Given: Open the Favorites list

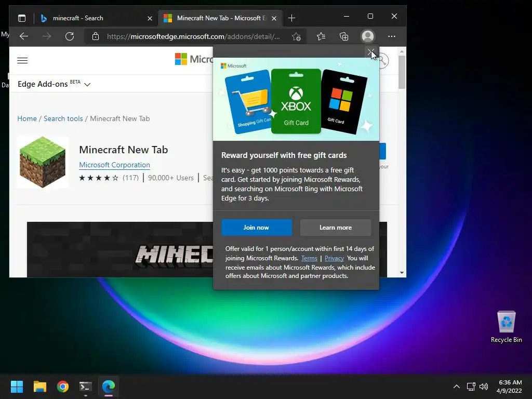Looking at the screenshot, I should [321, 36].
